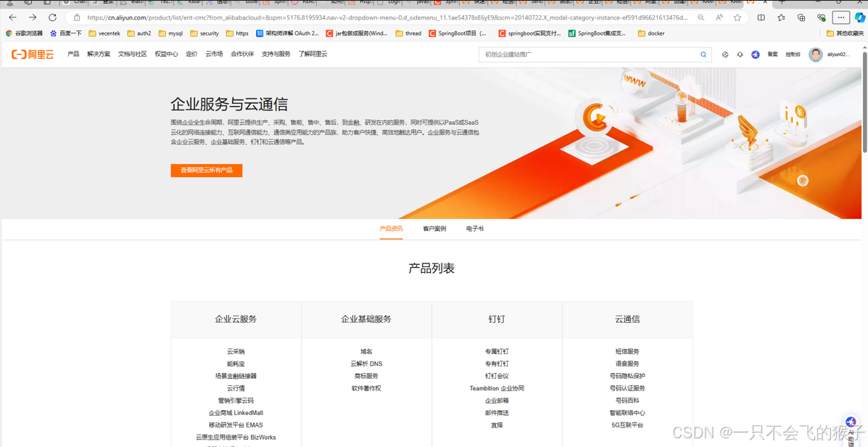Open the 专属钉钉 product link
Screen dimensions: 868x447
(x=497, y=351)
